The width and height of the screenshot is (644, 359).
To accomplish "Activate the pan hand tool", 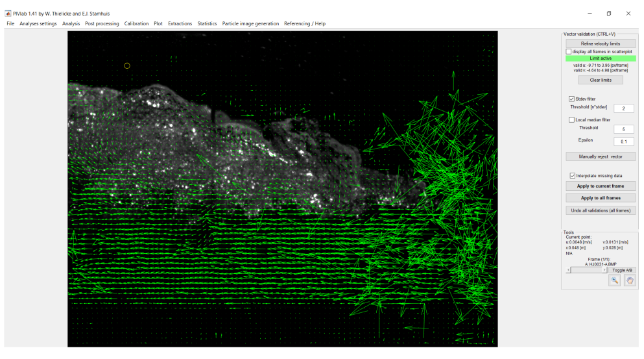I will point(629,280).
